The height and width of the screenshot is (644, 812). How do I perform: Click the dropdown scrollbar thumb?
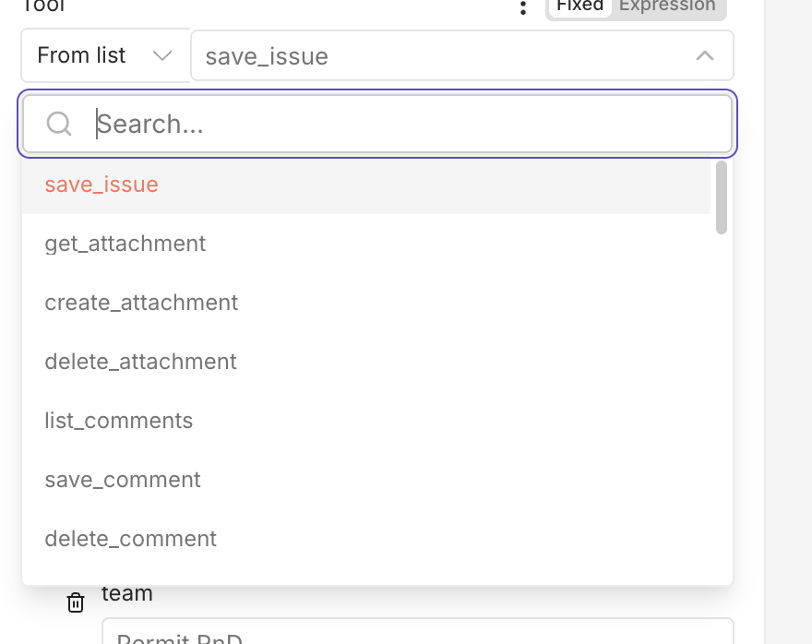point(721,196)
